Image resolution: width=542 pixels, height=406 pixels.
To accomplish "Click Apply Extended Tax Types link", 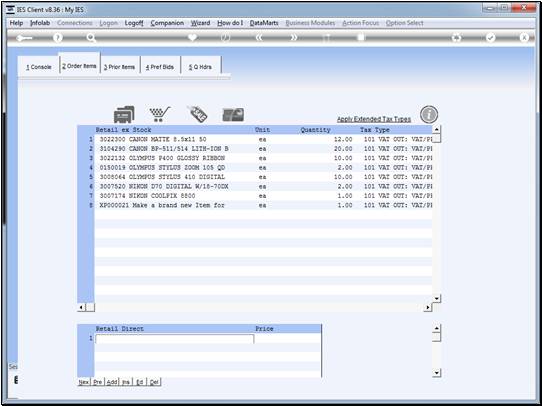I will (374, 119).
